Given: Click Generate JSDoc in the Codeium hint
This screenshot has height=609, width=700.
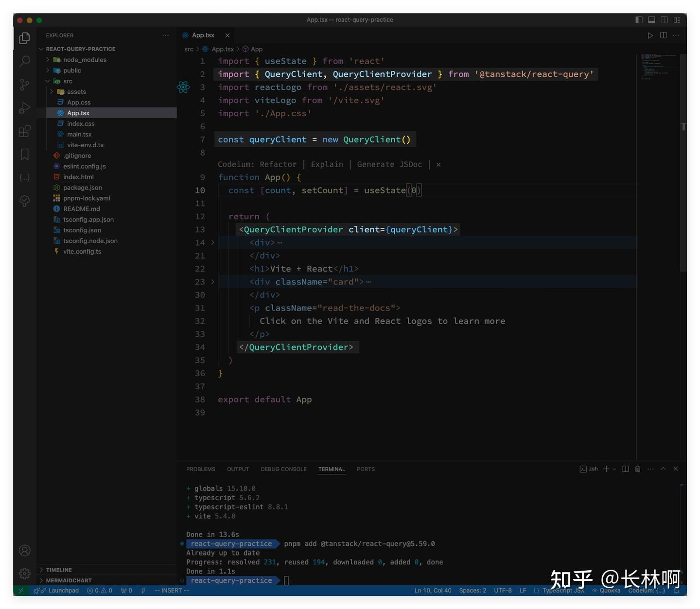Looking at the screenshot, I should point(389,164).
